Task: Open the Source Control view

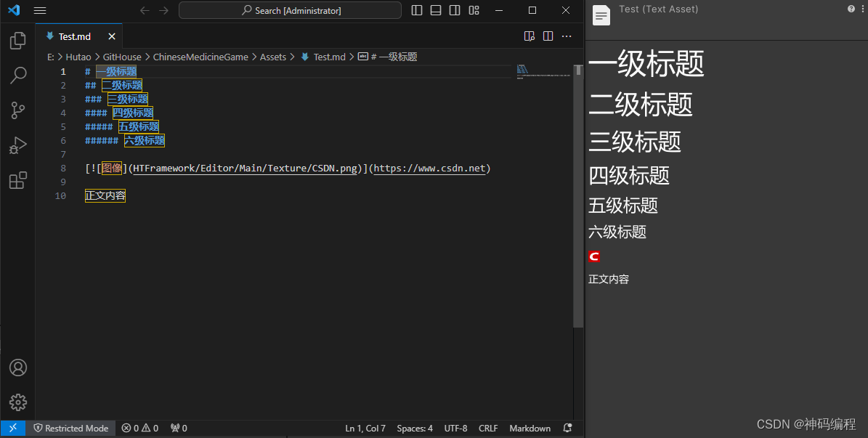Action: point(17,110)
